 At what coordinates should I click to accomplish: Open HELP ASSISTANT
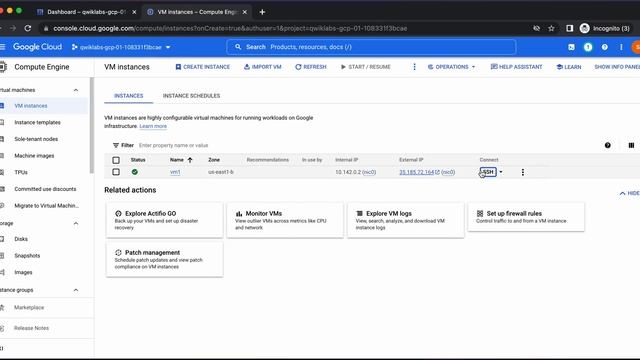[x=516, y=67]
